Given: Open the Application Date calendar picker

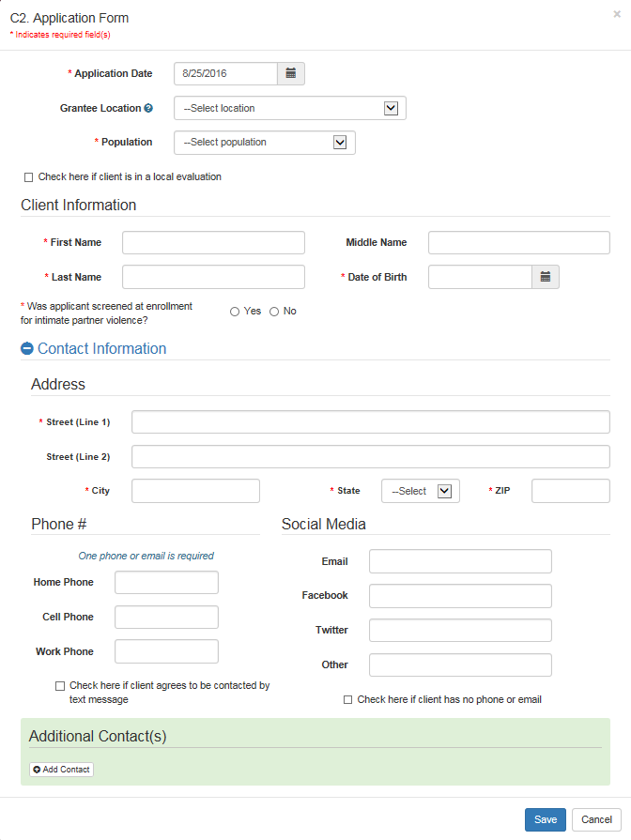Looking at the screenshot, I should click(291, 73).
